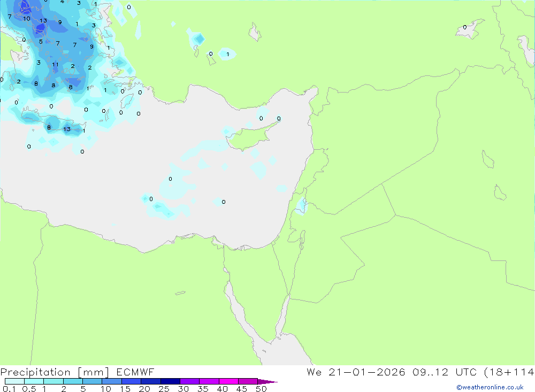535x392 pixels.
Task: Click the "21-01-2026" date text
Action: 367,372
